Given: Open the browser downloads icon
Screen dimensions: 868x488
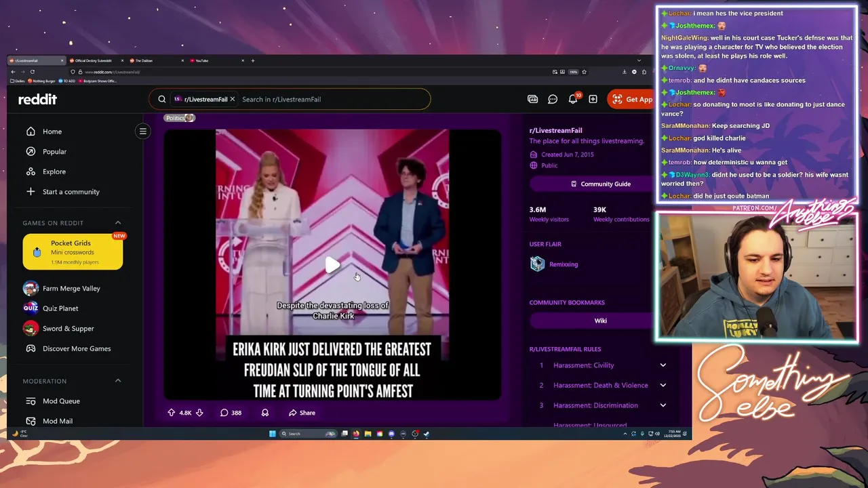Looking at the screenshot, I should click(x=625, y=72).
